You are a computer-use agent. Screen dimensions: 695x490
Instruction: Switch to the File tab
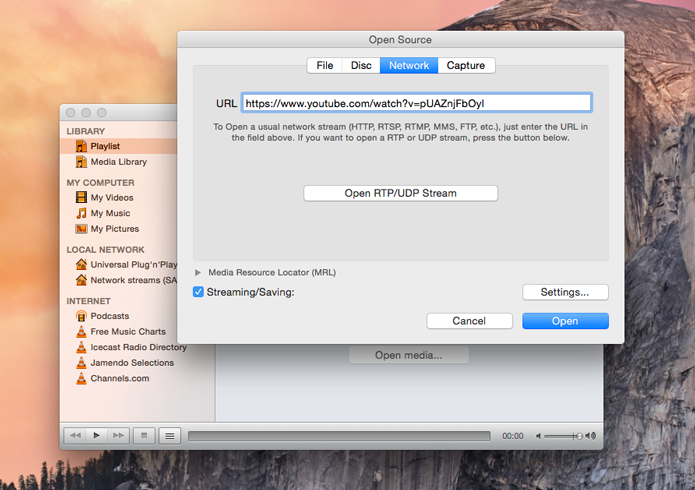(325, 66)
